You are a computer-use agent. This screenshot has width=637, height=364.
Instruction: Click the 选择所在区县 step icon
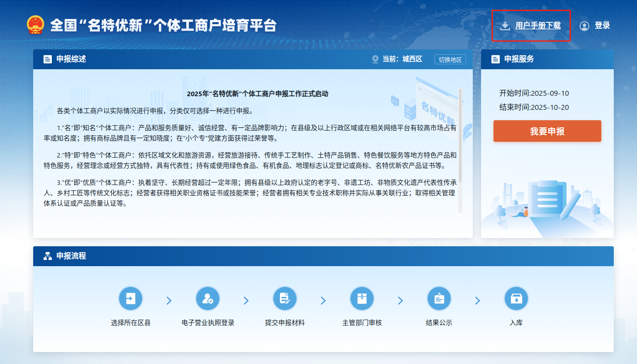click(131, 298)
